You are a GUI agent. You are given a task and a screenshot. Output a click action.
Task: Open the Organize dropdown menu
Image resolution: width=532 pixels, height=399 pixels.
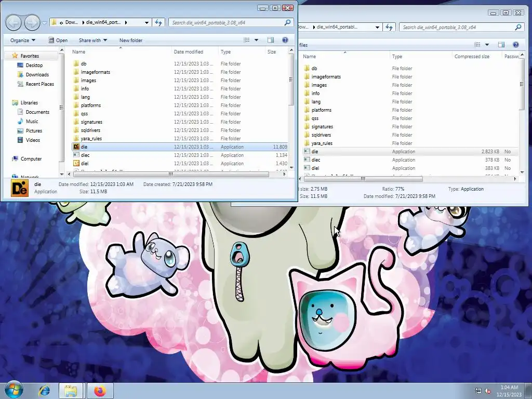23,40
